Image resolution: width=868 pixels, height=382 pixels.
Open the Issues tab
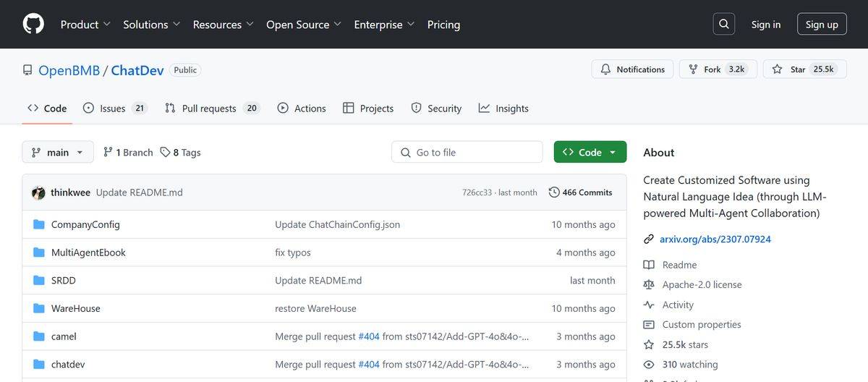pyautogui.click(x=115, y=108)
